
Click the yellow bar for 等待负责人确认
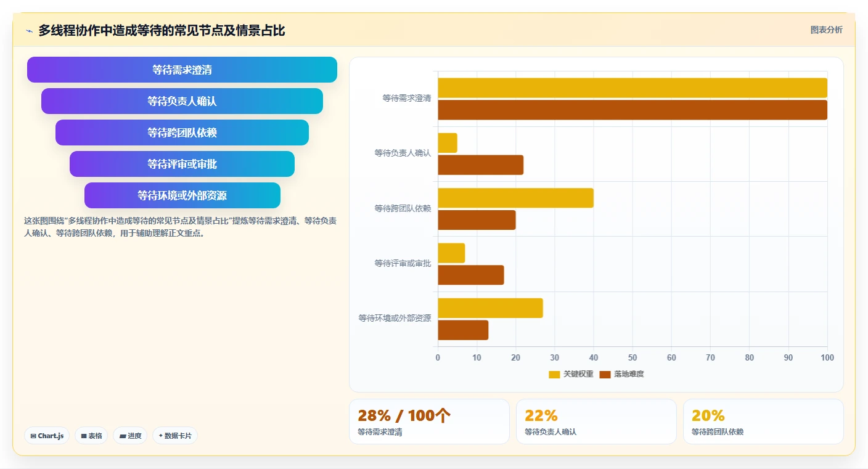click(448, 143)
